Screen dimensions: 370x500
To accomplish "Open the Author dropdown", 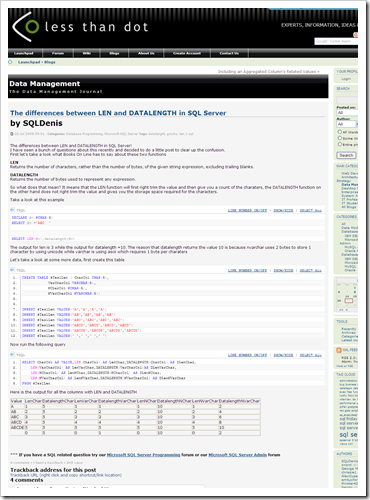I will tap(347, 124).
